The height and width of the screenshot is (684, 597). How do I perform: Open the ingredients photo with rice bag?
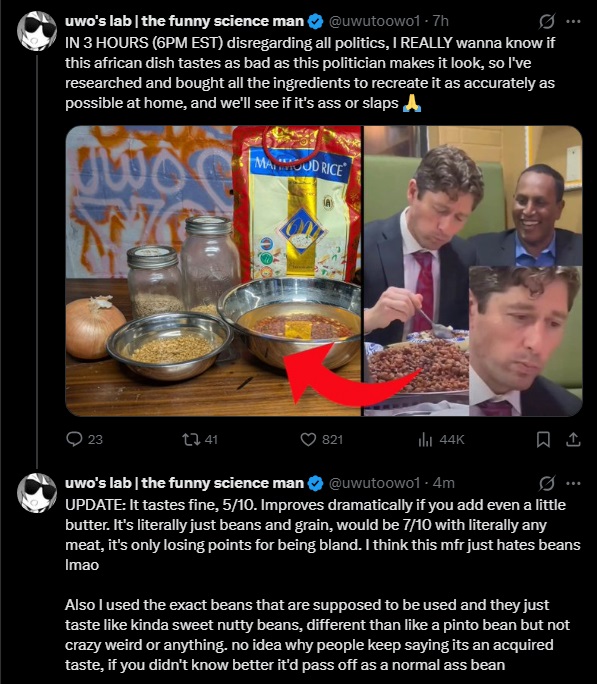click(x=213, y=271)
